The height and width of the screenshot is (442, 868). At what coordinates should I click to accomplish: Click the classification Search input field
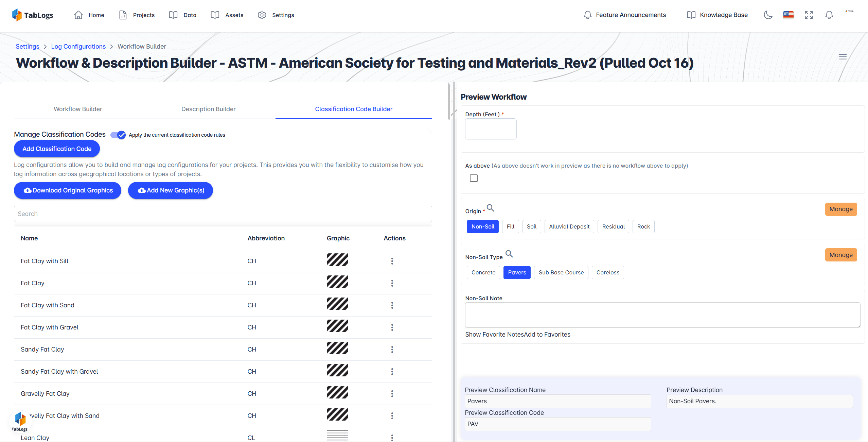223,214
